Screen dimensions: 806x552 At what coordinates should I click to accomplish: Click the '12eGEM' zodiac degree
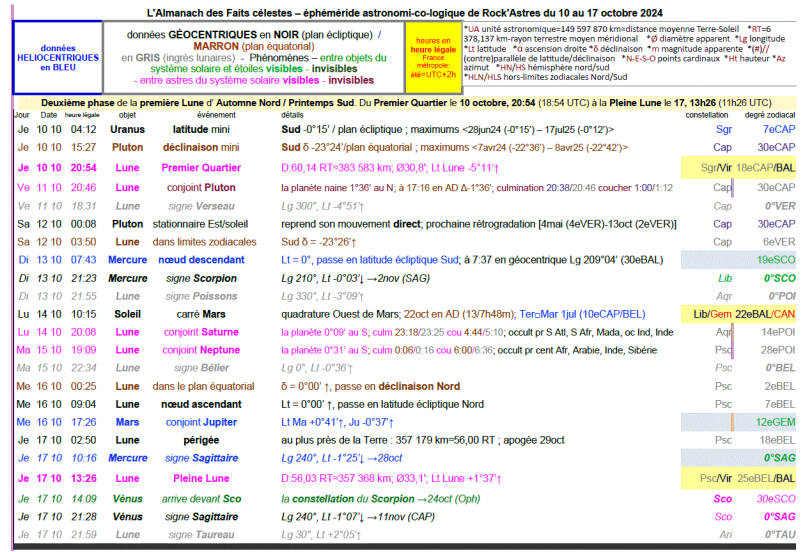[x=775, y=422]
